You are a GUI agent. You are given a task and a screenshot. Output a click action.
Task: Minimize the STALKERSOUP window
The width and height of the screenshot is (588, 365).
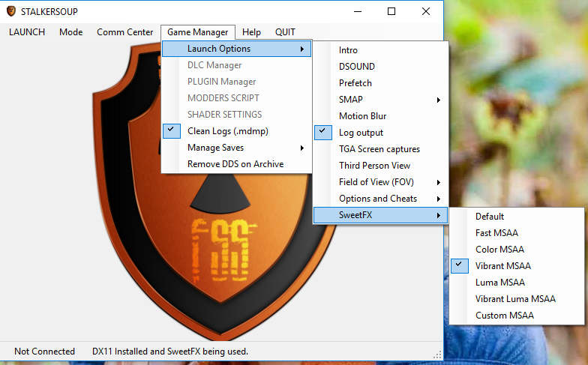point(358,12)
